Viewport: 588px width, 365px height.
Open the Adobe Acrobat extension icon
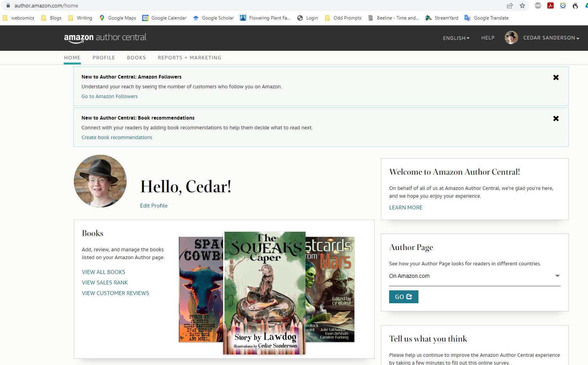(x=550, y=5)
